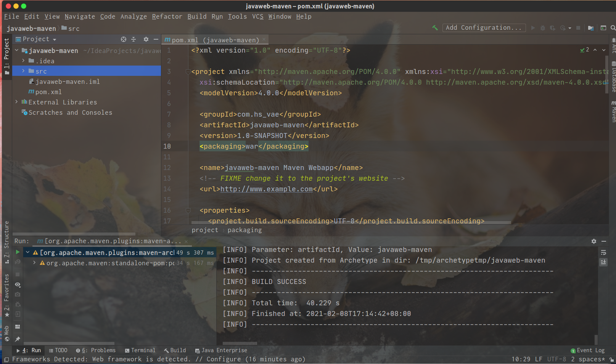Hide the Run panel via minus icon
This screenshot has width=616, height=364.
[x=604, y=241]
